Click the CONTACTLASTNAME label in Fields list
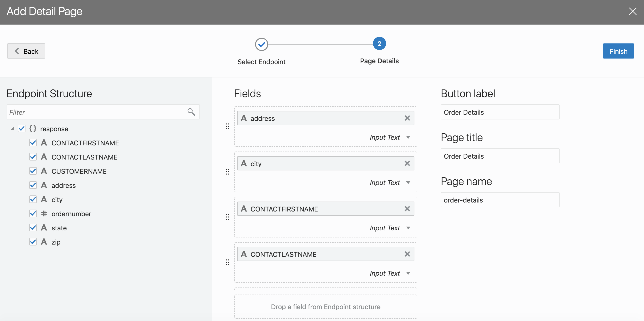 click(x=284, y=254)
